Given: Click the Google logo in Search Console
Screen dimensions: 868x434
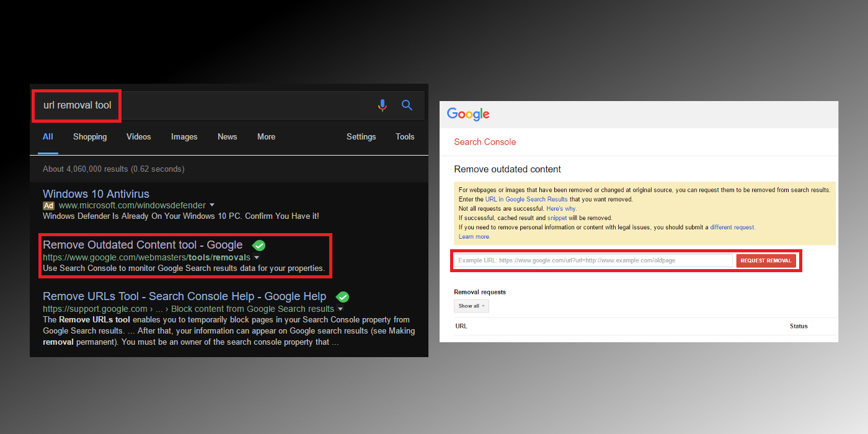Looking at the screenshot, I should [x=468, y=114].
